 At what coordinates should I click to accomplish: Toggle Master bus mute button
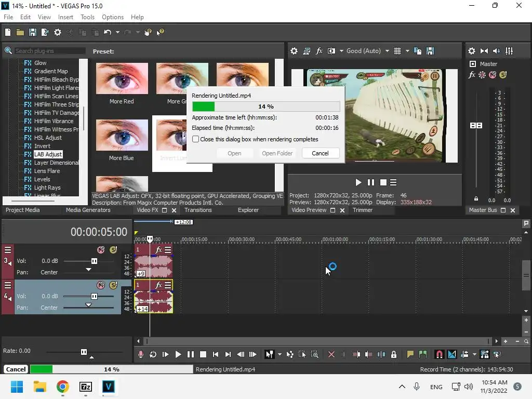(x=493, y=75)
